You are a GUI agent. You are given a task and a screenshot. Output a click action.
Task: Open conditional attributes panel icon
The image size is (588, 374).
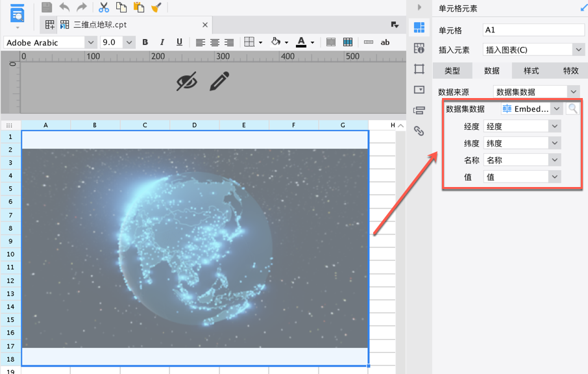(419, 110)
